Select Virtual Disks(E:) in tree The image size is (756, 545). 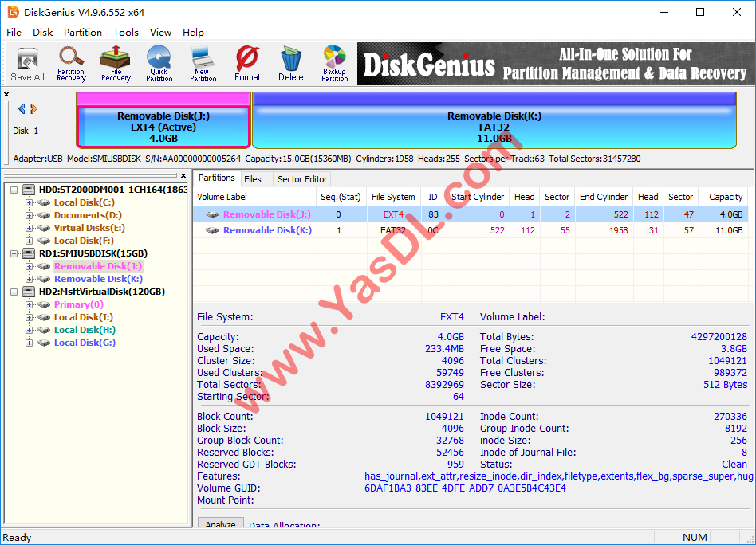tap(89, 228)
